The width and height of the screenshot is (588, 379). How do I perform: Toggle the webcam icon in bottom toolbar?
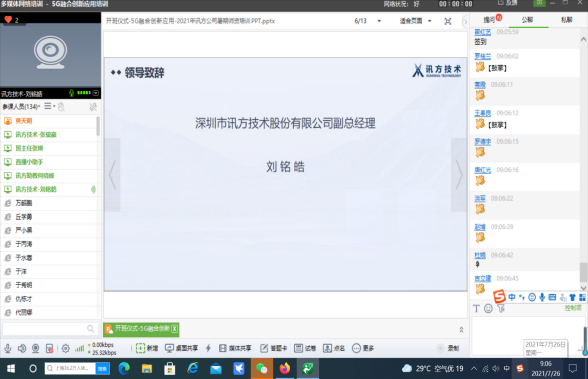tap(35, 348)
